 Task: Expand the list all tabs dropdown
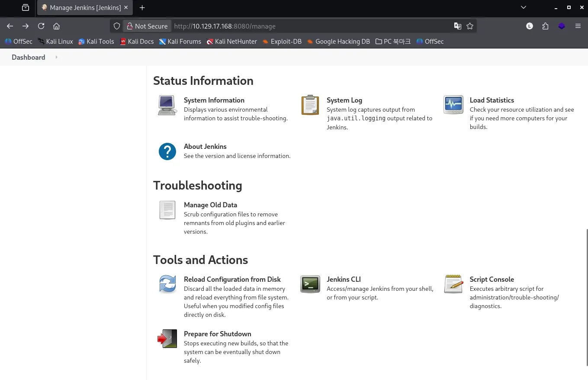click(x=524, y=7)
